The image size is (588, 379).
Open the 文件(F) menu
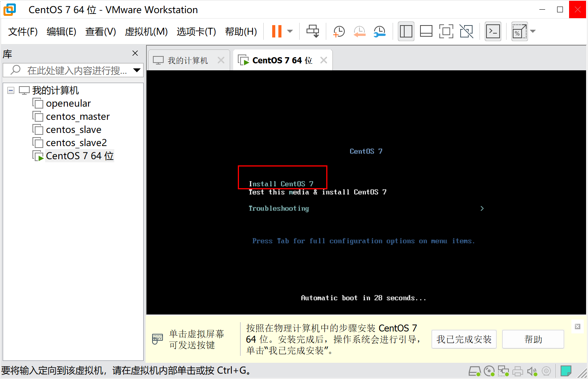pyautogui.click(x=23, y=31)
